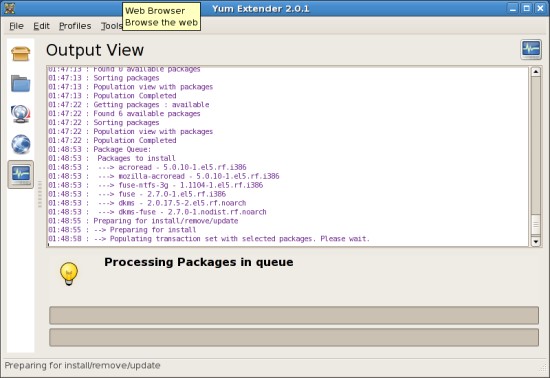
Task: Click the output scrollbar up arrow
Action: [x=536, y=72]
